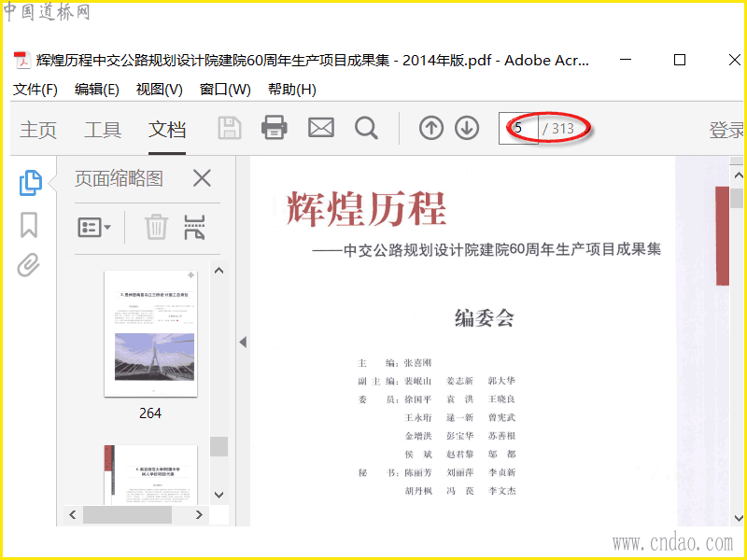The image size is (747, 560).
Task: Print the document with the printer icon
Action: coord(275,128)
